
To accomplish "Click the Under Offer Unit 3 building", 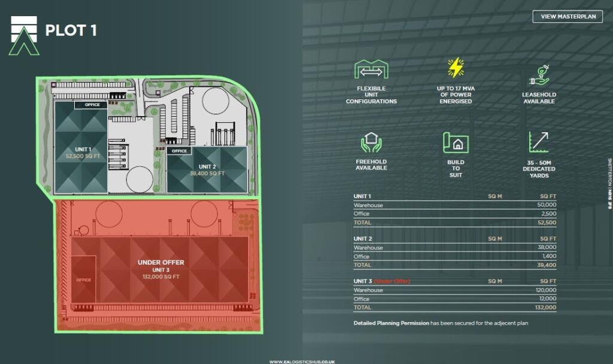I will (160, 269).
